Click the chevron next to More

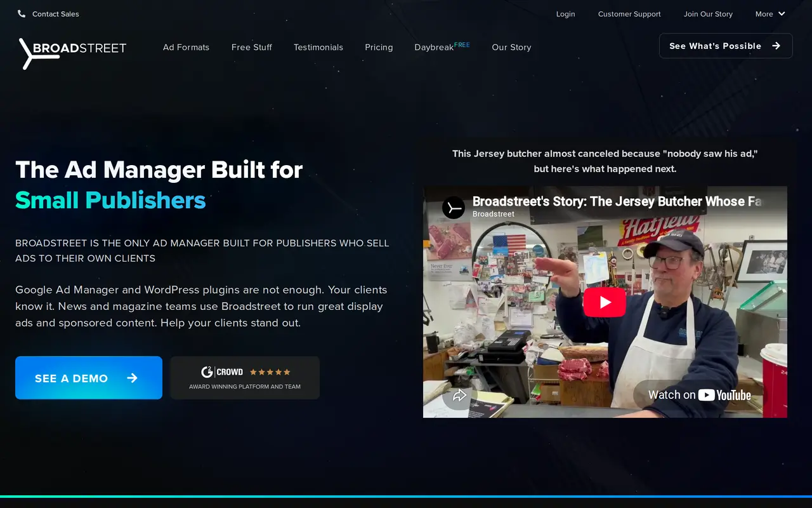click(782, 14)
